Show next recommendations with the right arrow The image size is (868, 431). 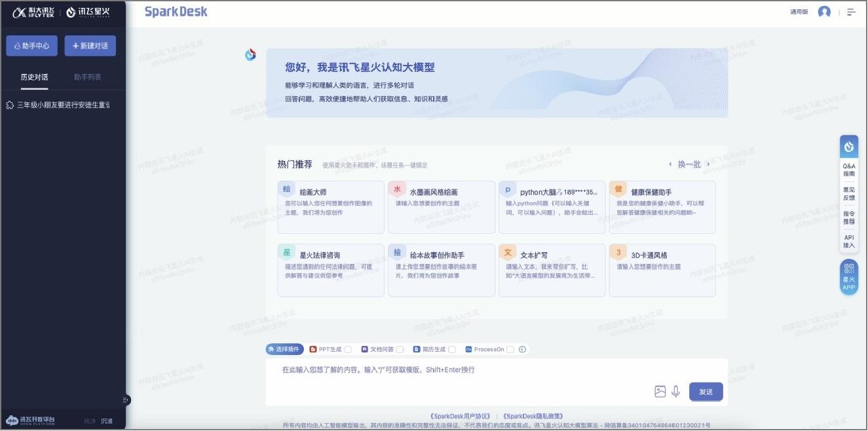tap(708, 164)
